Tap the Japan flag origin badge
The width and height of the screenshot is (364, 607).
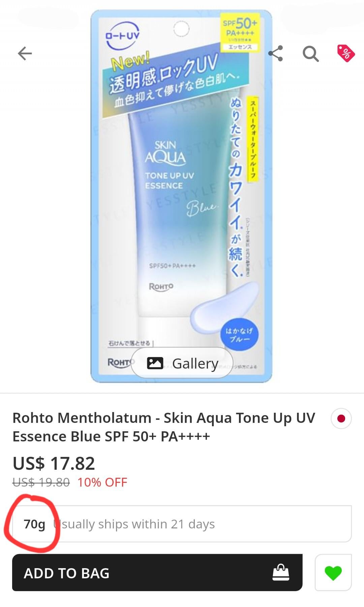tap(341, 418)
